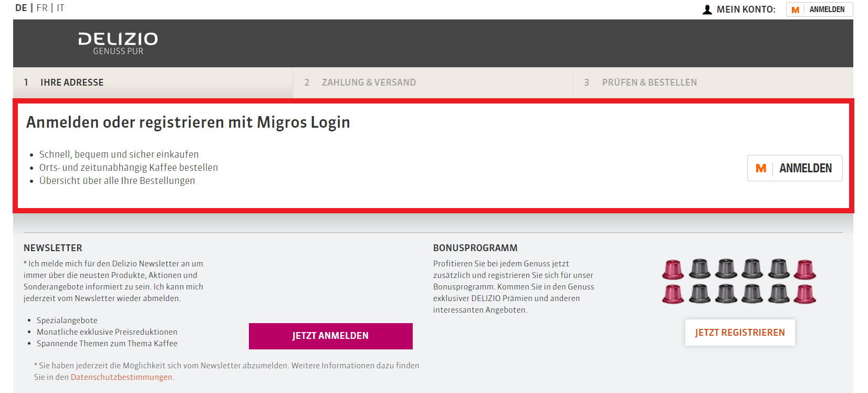This screenshot has height=393, width=868.
Task: Select the Prüfen & Bestellen step tab
Action: coord(713,82)
